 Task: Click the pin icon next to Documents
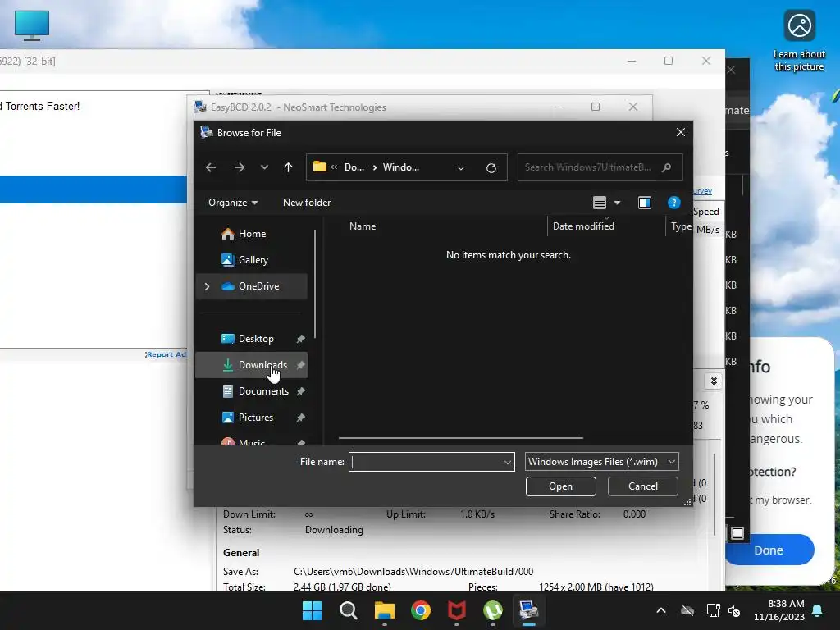click(x=300, y=391)
